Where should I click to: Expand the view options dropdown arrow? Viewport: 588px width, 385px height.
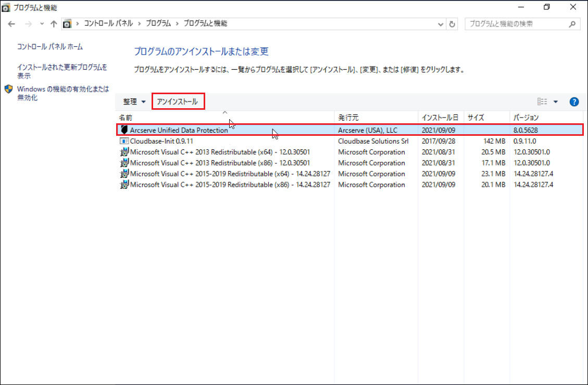[x=556, y=102]
